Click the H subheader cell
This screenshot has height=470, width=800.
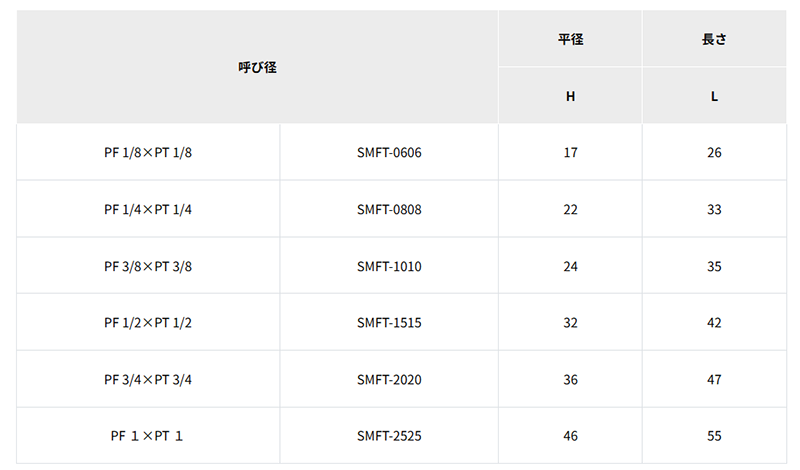pos(570,96)
